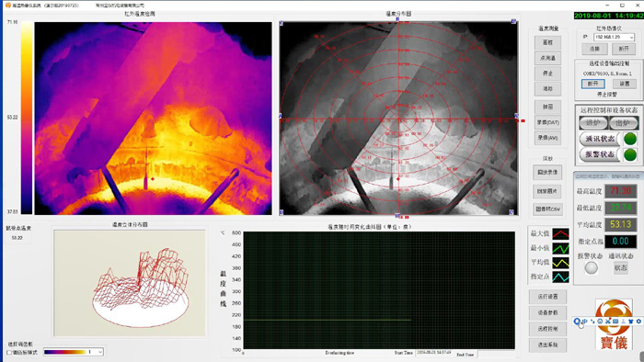The image size is (644, 362).
Task: Expand the color palette dropdown
Action: point(99,352)
